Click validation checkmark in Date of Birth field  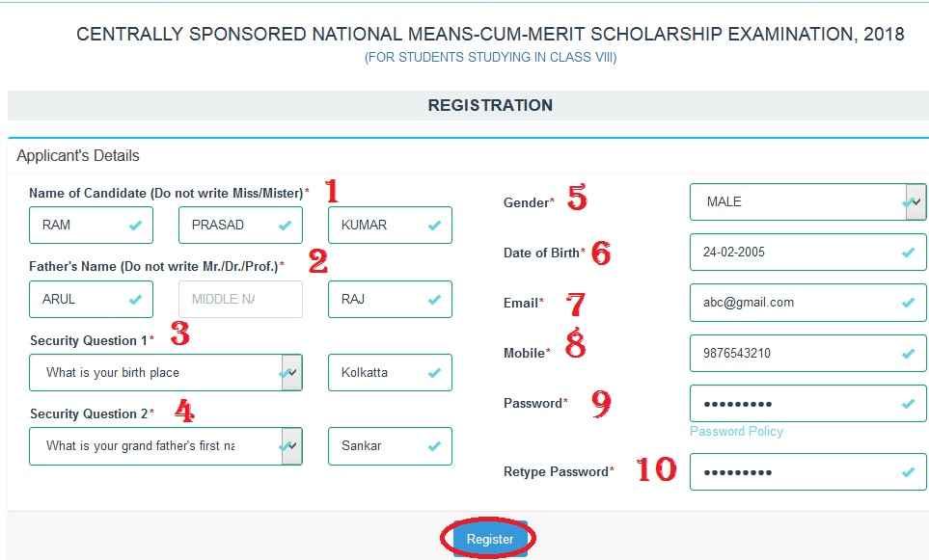909,253
